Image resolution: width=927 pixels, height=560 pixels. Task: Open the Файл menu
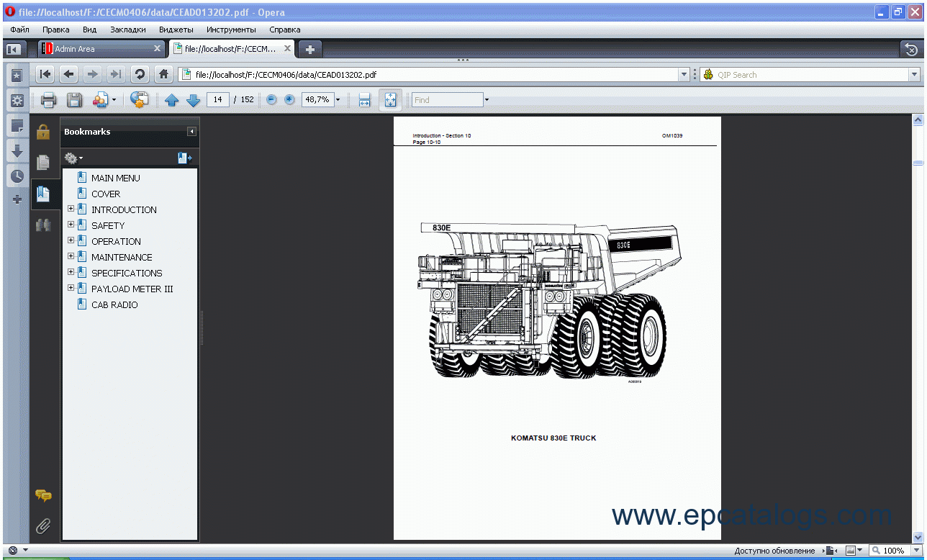19,30
